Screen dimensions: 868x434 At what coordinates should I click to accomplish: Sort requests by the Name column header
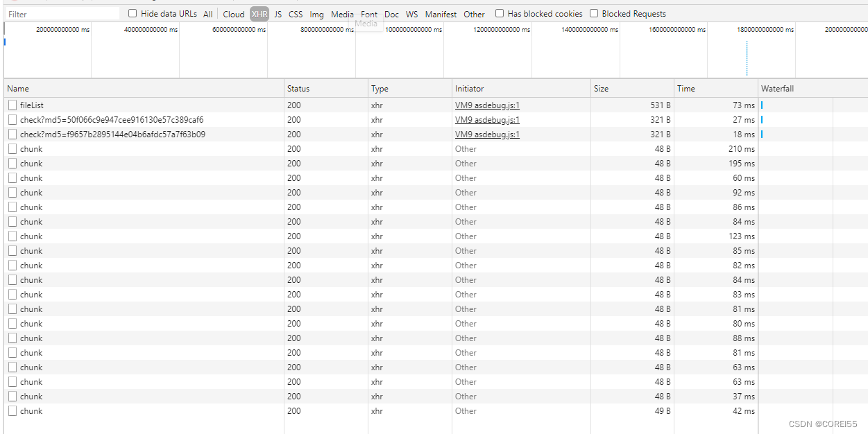[144, 89]
